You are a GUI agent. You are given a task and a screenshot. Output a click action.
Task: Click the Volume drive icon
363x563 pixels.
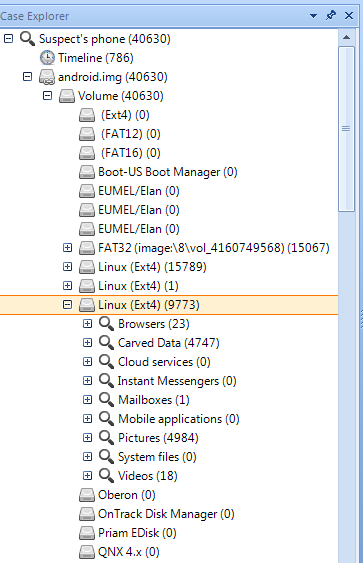(67, 96)
